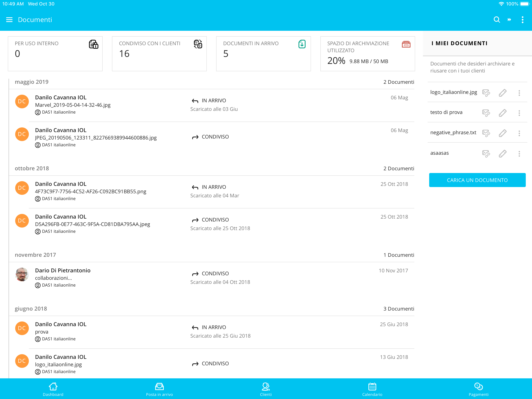Screen dimensions: 532x399
Task: Click In Arrivo arrow for 4F73C9F7 png
Action: point(195,187)
